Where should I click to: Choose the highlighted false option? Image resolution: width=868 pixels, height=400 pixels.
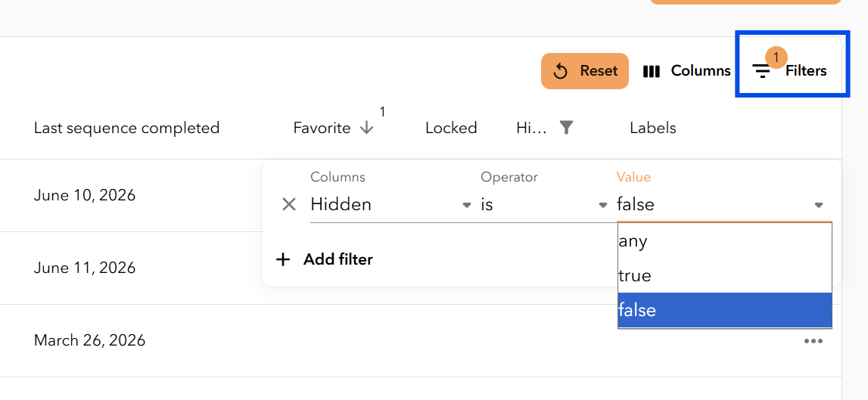tap(725, 310)
